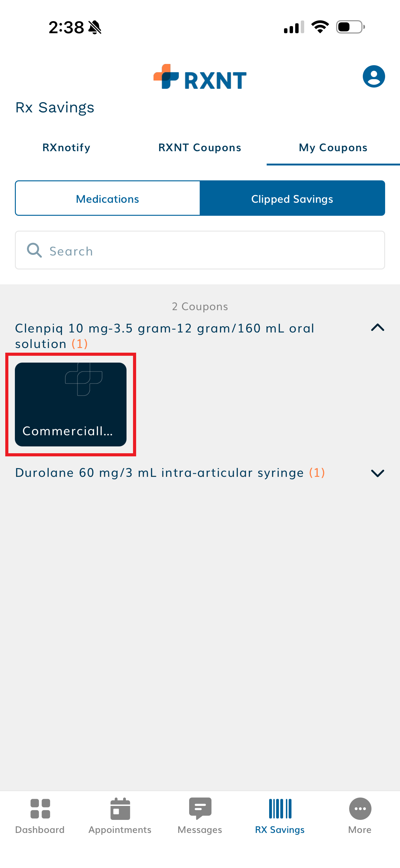The height and width of the screenshot is (868, 400).
Task: Open the Dashboard grid icon
Action: 40,809
